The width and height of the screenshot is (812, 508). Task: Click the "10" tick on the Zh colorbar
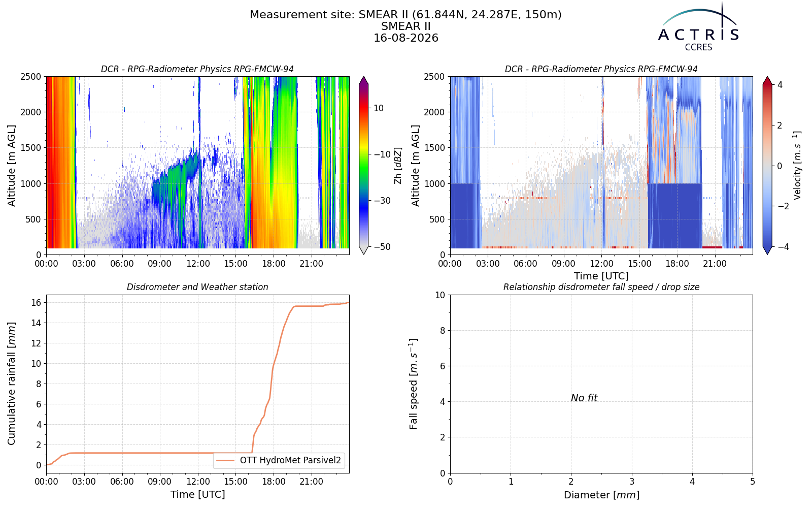pyautogui.click(x=379, y=108)
